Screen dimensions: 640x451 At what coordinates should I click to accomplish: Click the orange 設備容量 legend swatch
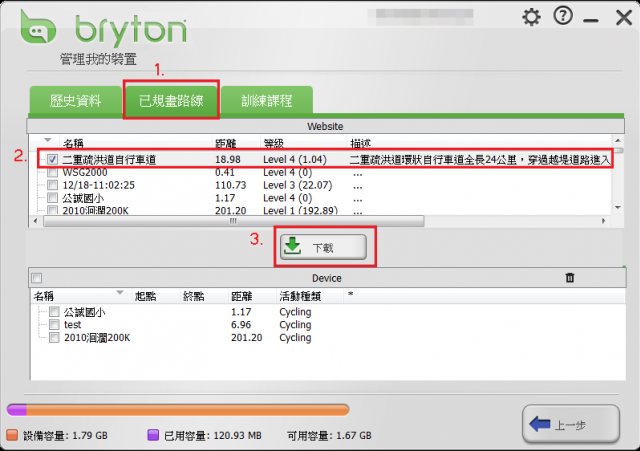pos(13,435)
